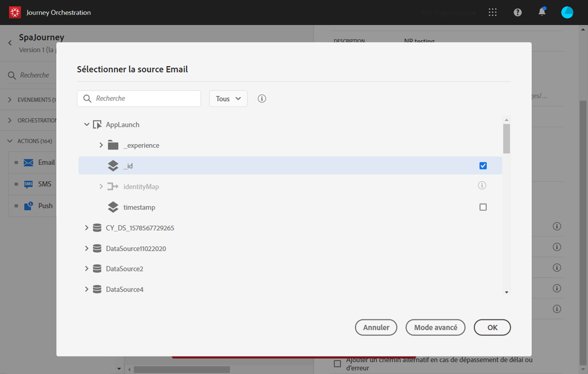Expand the _experience folder
This screenshot has width=588, height=374.
[101, 145]
